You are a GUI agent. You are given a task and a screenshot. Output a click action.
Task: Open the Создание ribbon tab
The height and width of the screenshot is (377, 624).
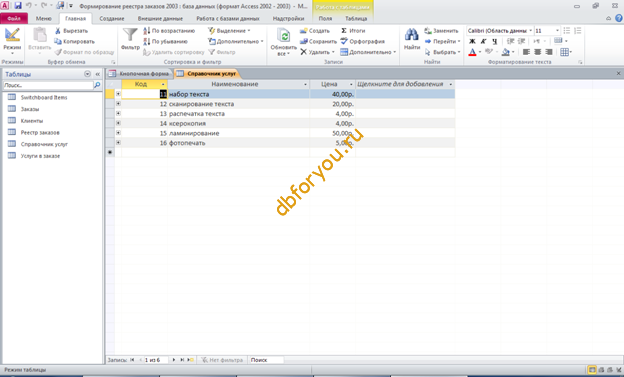(x=112, y=18)
